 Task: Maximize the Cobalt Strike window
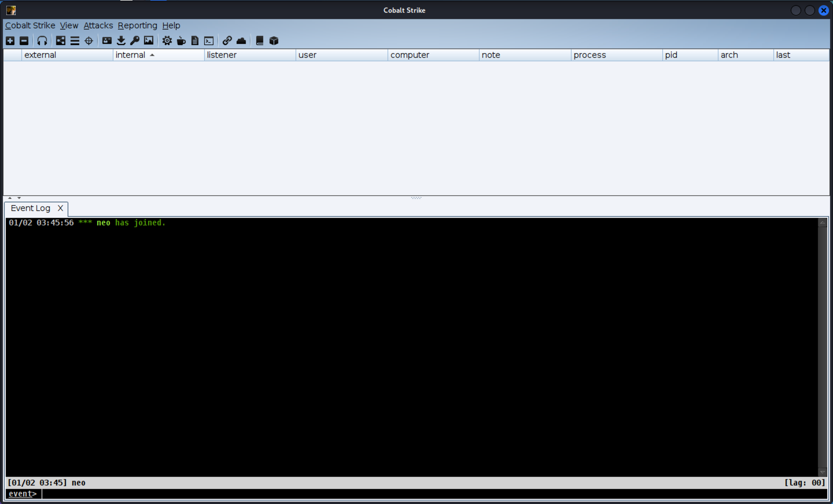(810, 10)
